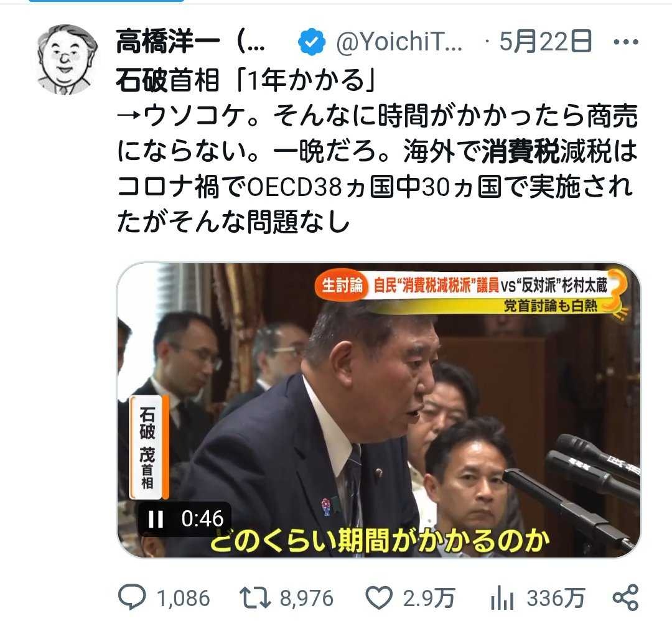
Task: Click the 8,976 repost count
Action: point(306,598)
